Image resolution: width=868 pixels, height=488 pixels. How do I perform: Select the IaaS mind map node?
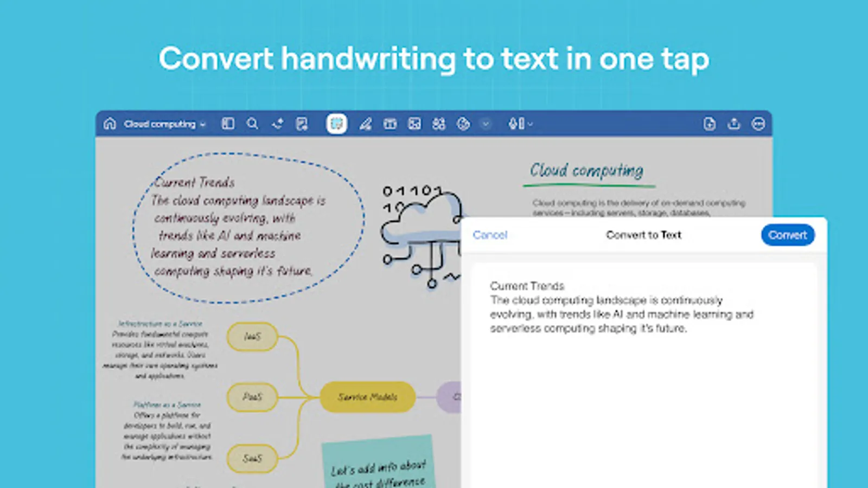click(252, 337)
